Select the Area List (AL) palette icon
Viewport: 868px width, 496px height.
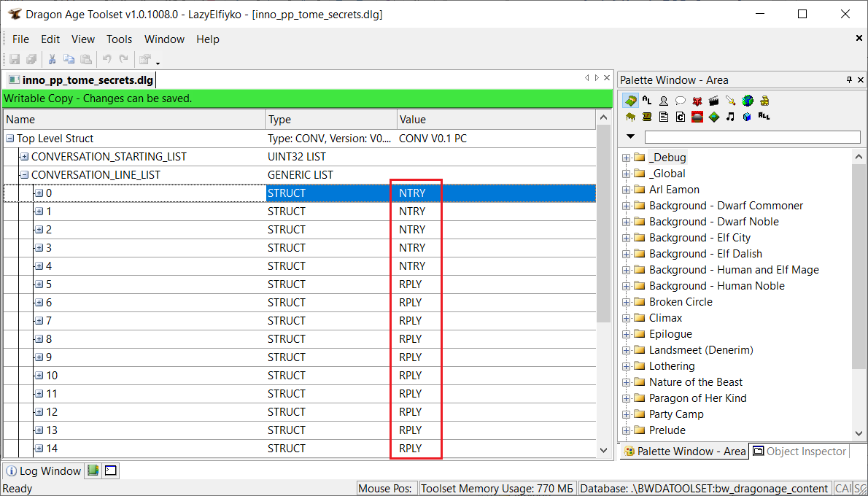[647, 101]
